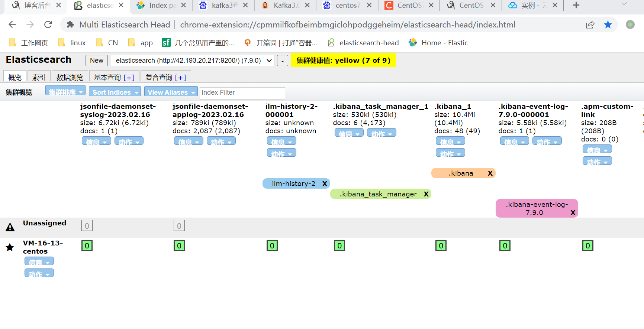Open the 索引 tab
The height and width of the screenshot is (329, 644).
point(39,77)
